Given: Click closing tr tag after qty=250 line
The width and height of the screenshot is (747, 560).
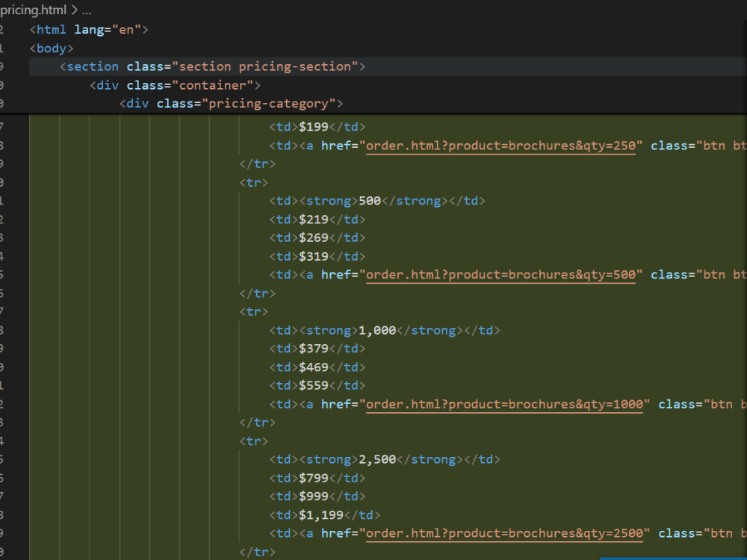Looking at the screenshot, I should coord(257,164).
